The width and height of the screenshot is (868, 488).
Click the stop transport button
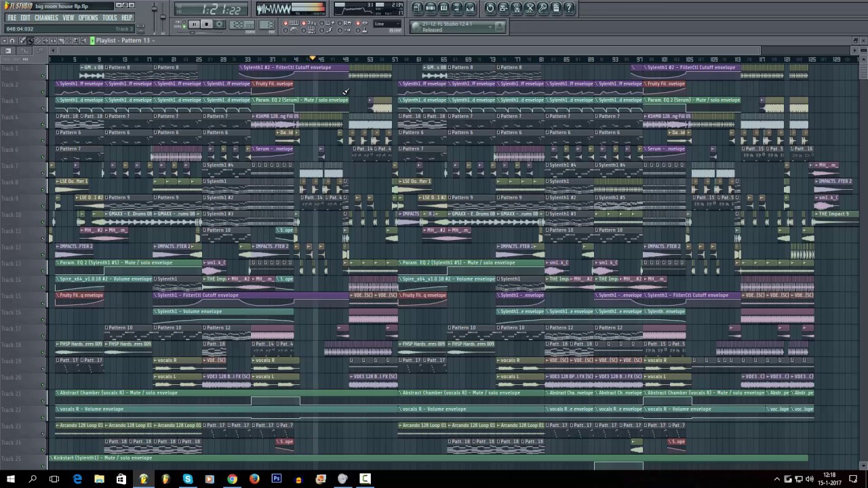coord(206,24)
